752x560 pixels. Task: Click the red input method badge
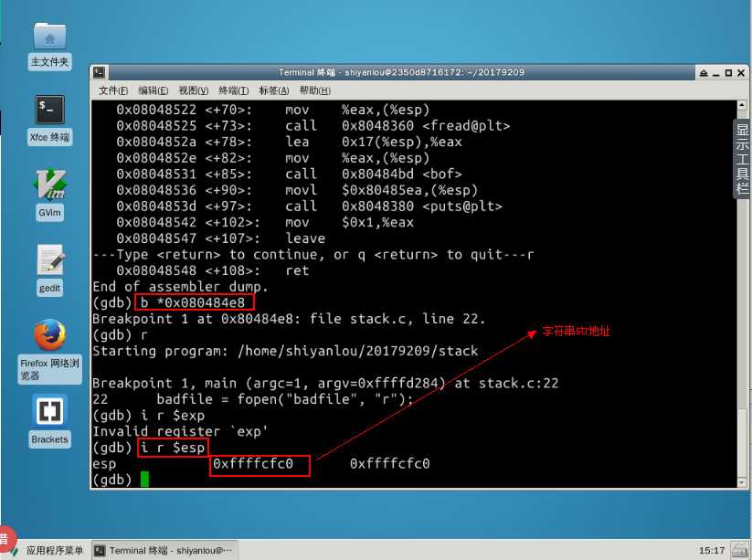click(x=5, y=537)
